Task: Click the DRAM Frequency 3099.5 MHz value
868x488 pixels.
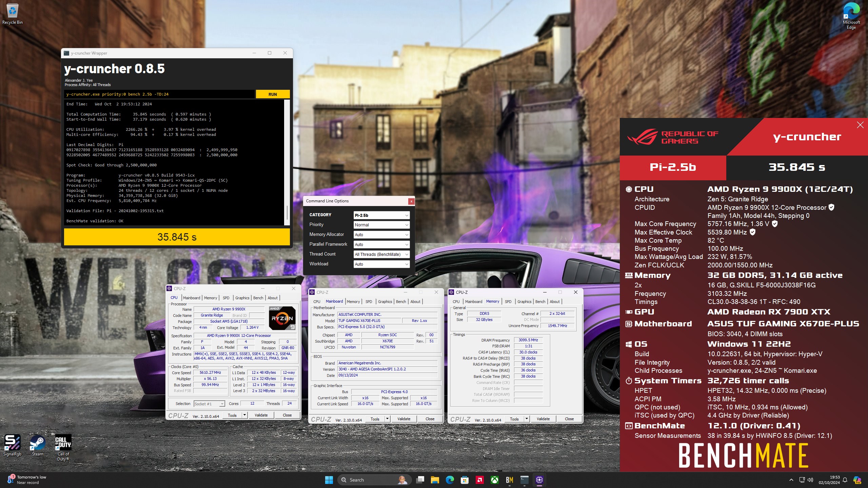Action: click(528, 340)
